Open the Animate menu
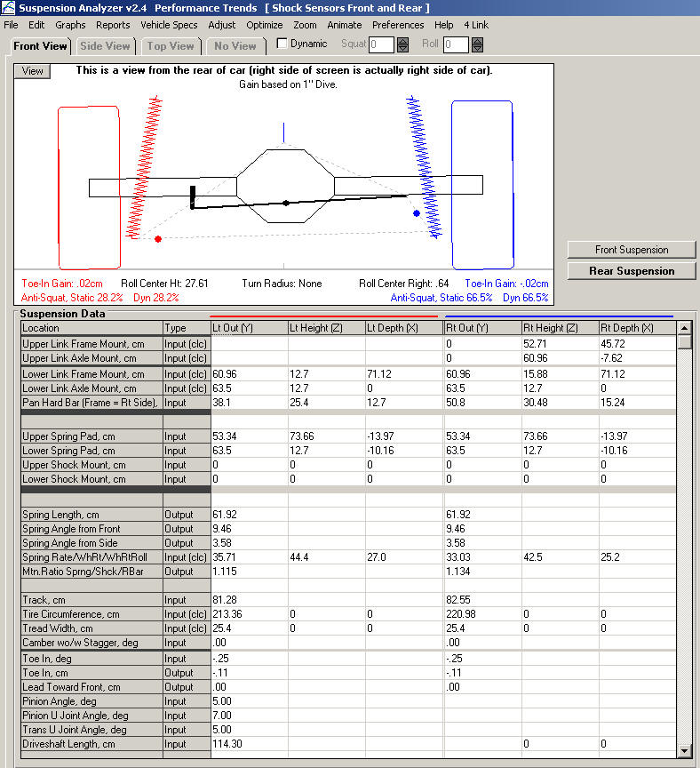This screenshot has height=768, width=700. pyautogui.click(x=344, y=25)
